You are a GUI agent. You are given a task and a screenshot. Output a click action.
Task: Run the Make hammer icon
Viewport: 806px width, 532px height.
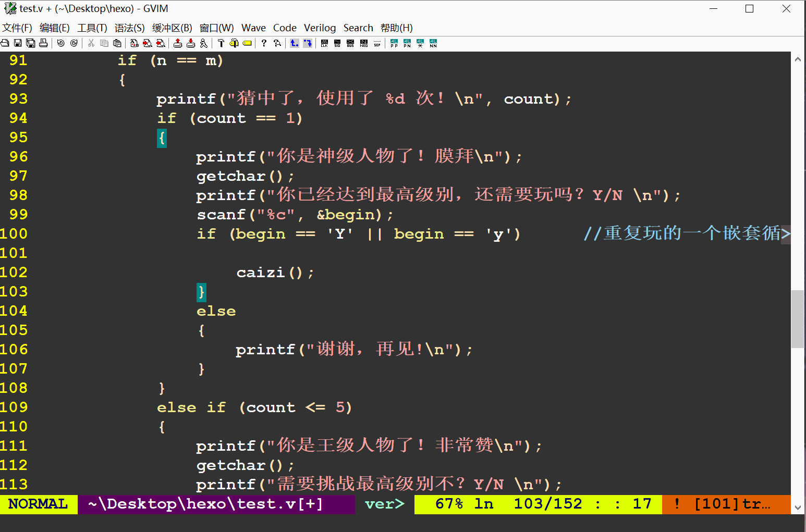coord(221,43)
